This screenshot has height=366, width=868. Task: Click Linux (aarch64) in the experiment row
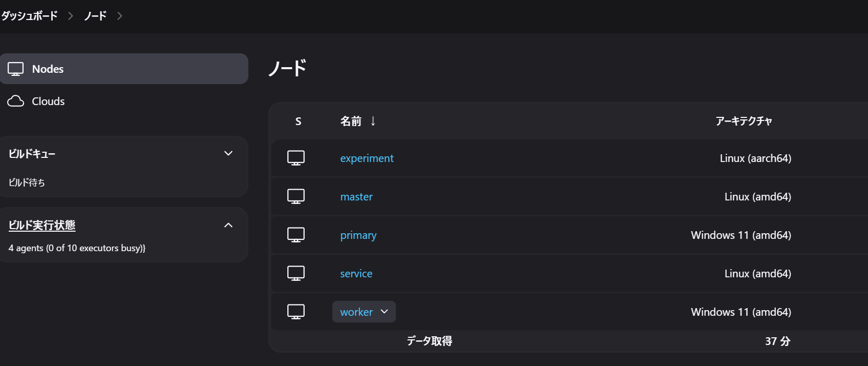click(755, 158)
